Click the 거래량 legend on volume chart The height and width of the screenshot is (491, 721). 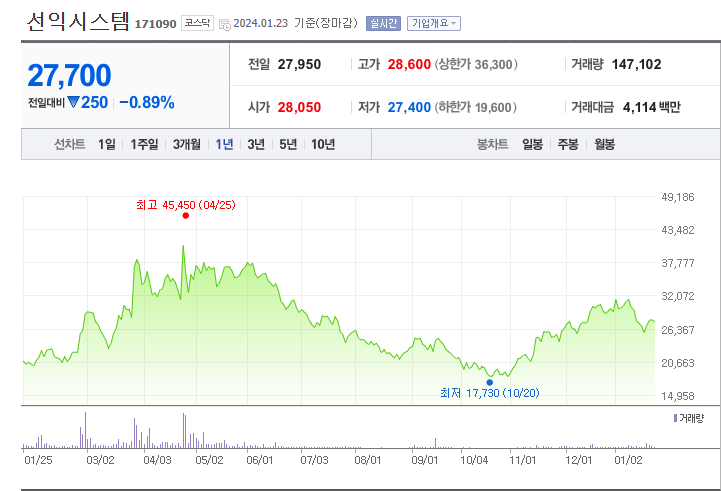[689, 418]
